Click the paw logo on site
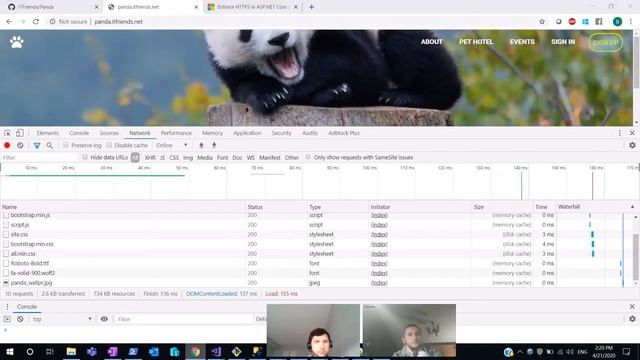This screenshot has width=640, height=360. tap(17, 42)
